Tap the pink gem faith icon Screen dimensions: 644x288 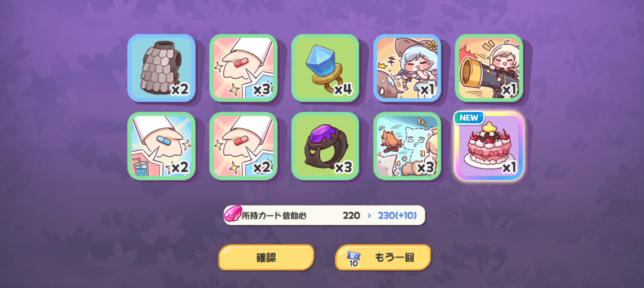233,214
